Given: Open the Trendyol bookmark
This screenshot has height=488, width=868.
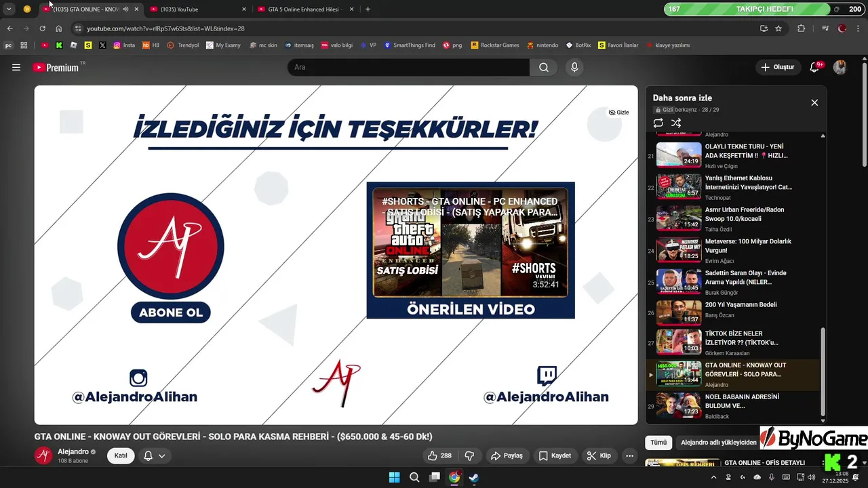Looking at the screenshot, I should tap(183, 45).
